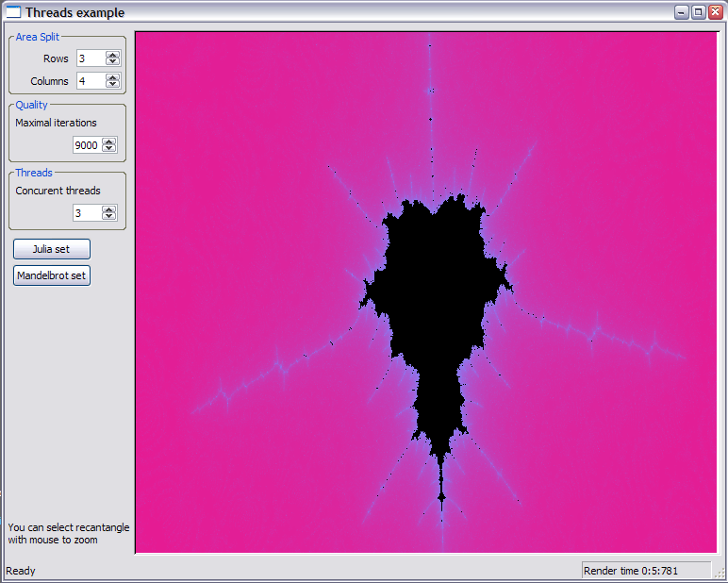Decrement Concurrent threads spinner down arrow
Screen dimensions: 728x583
tap(108, 217)
